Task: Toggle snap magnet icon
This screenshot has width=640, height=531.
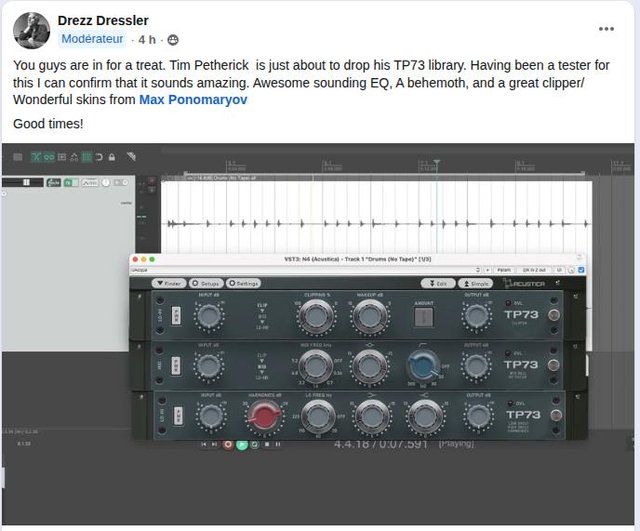Action: [x=99, y=157]
